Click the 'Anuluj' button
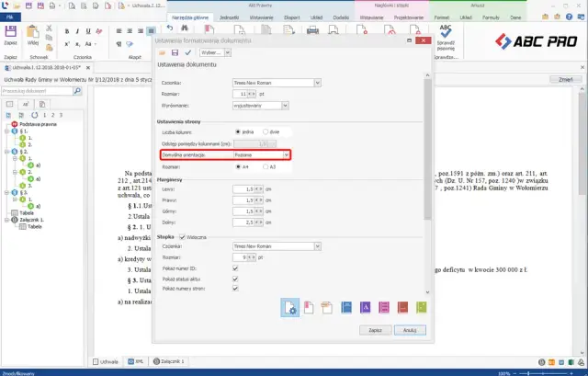Viewport: 588px width, 376px height. 410,329
